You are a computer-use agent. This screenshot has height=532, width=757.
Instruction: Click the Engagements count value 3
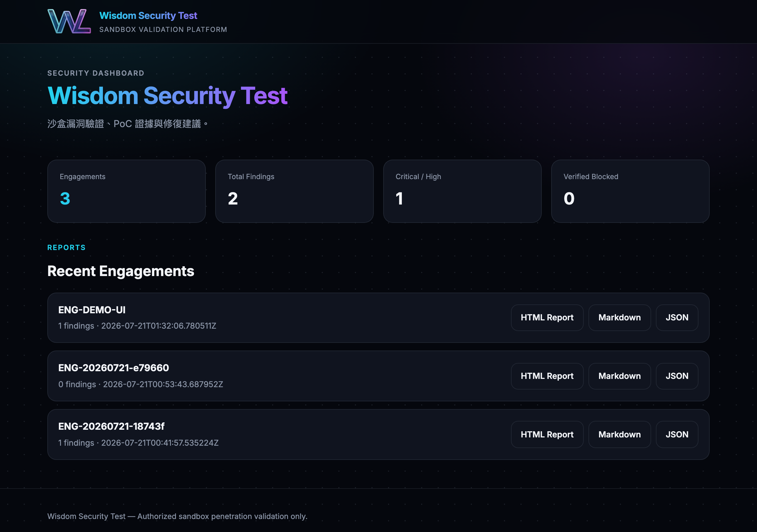pos(65,198)
